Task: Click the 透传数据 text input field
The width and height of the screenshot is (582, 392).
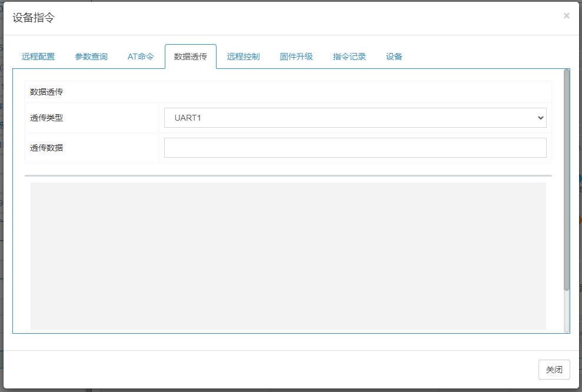Action: click(355, 148)
